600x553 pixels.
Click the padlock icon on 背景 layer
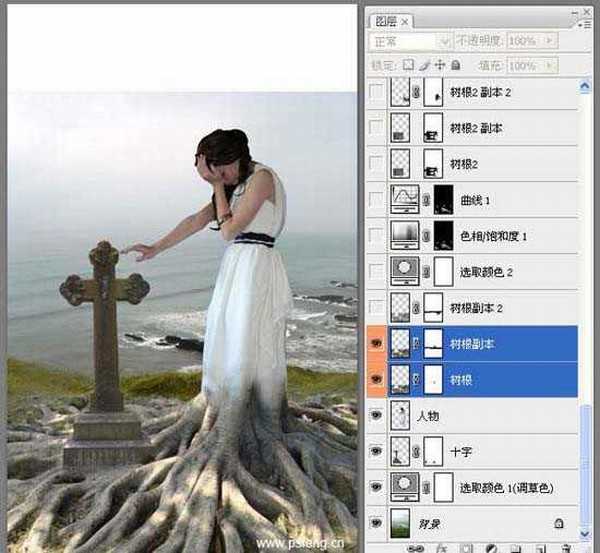559,523
